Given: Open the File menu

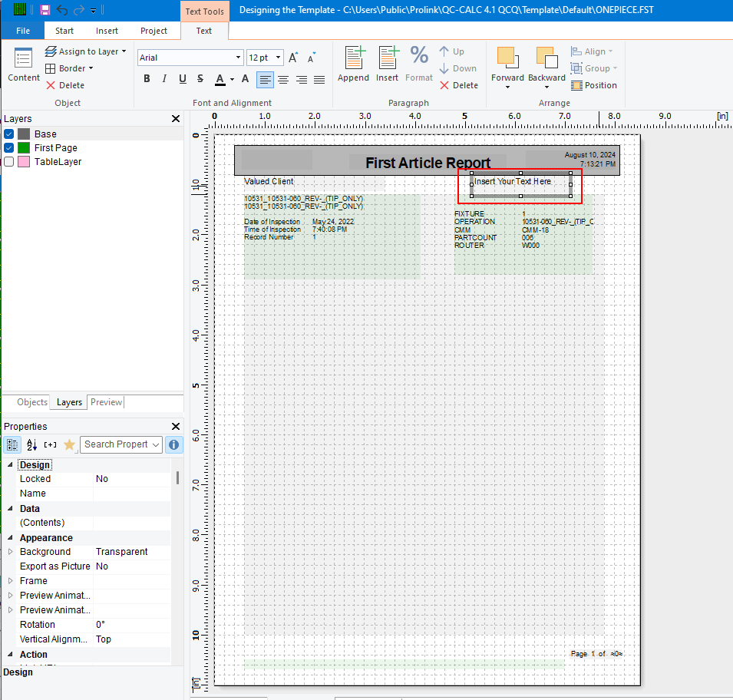Looking at the screenshot, I should coord(22,29).
